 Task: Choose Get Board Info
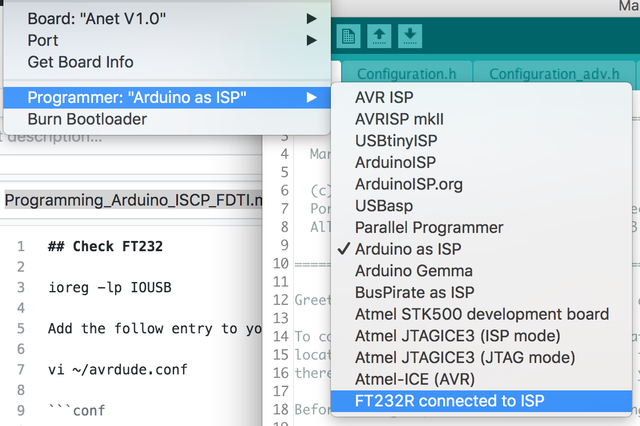(167, 62)
